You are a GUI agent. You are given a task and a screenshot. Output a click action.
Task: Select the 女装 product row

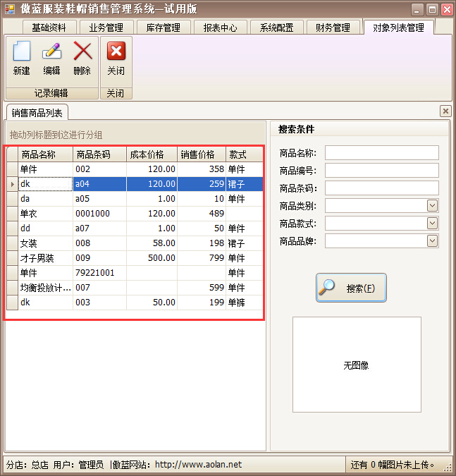pyautogui.click(x=135, y=243)
